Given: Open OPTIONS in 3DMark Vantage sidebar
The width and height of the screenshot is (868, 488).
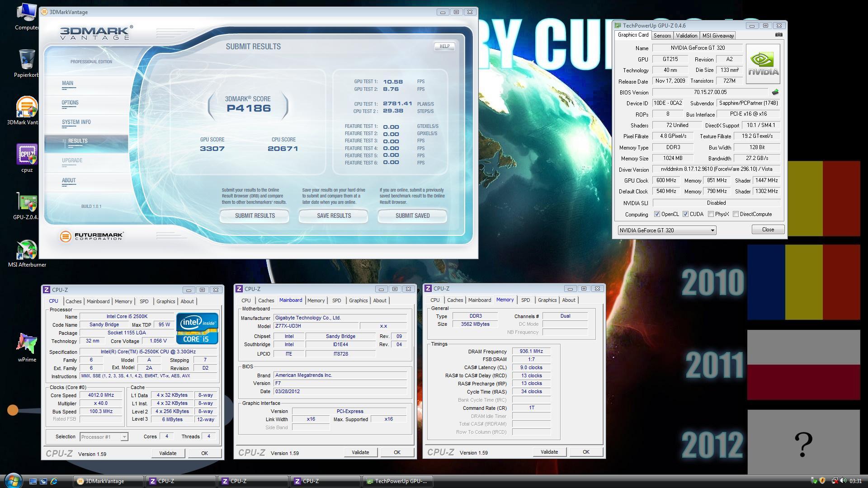Looking at the screenshot, I should click(70, 103).
